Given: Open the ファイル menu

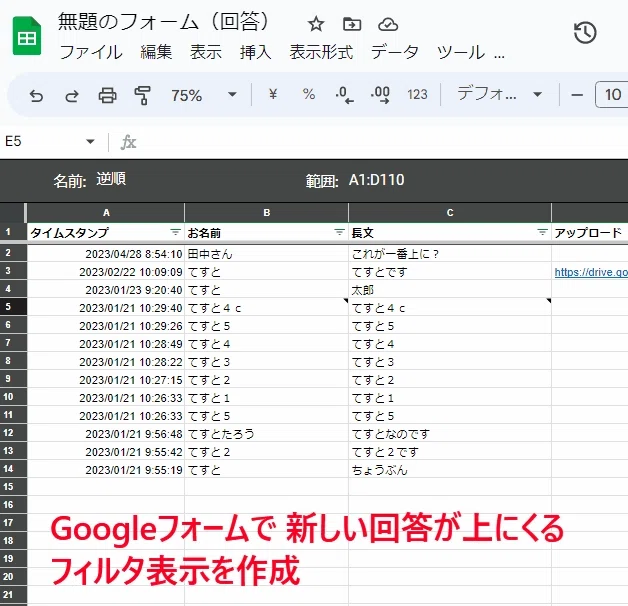Looking at the screenshot, I should click(91, 52).
